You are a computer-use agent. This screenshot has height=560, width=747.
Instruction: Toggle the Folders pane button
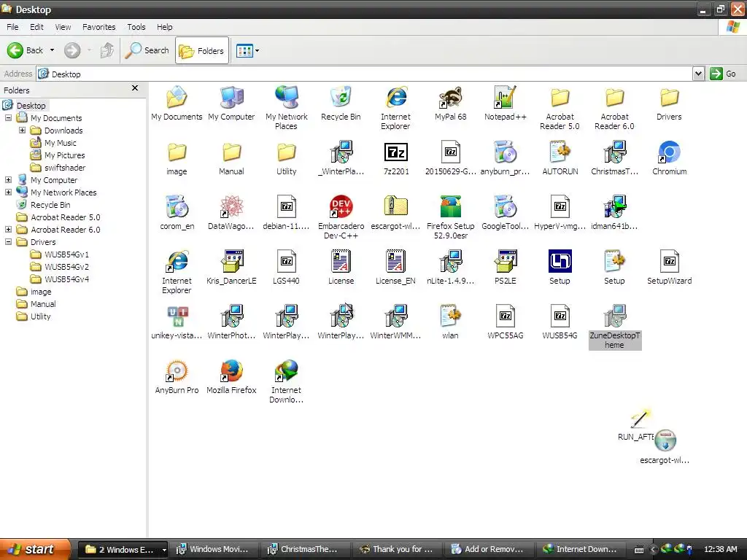(x=202, y=50)
